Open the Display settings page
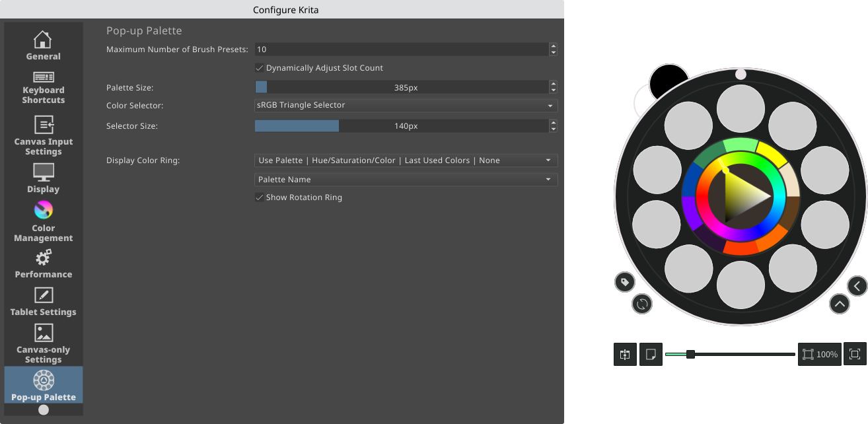 pyautogui.click(x=43, y=178)
